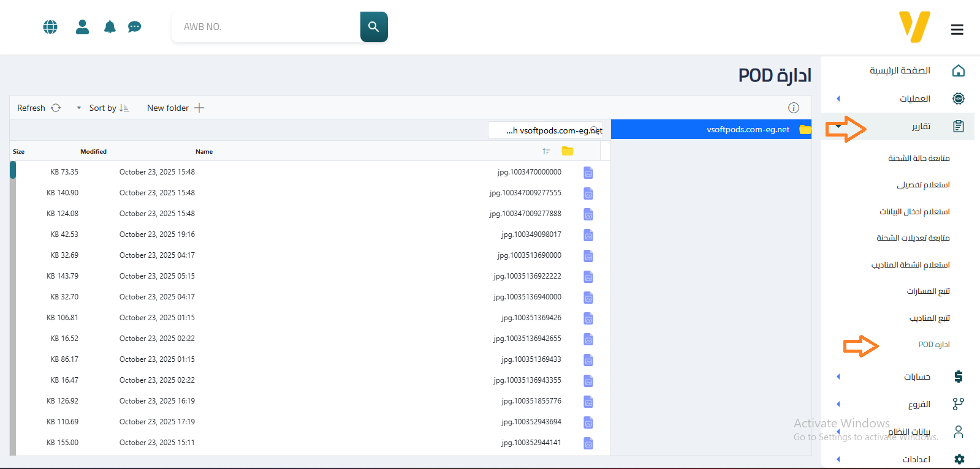
Task: Select file jpg.10035136943355
Action: [x=527, y=380]
